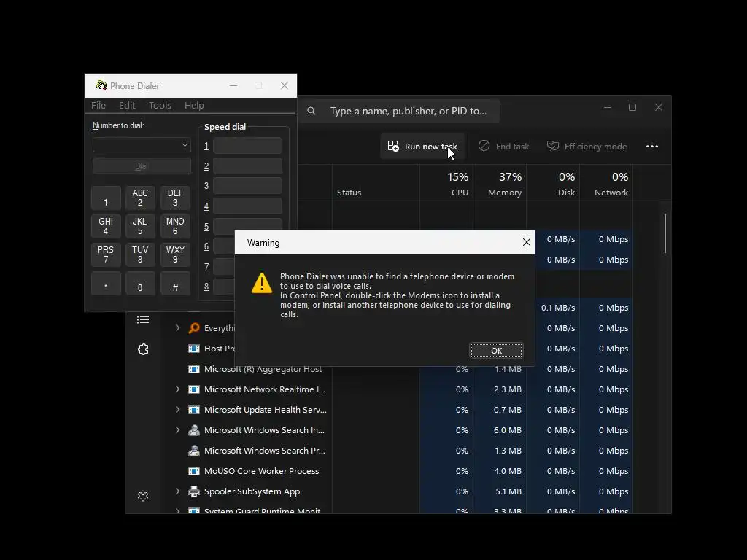
Task: Maximize the Task Manager window
Action: pos(632,107)
